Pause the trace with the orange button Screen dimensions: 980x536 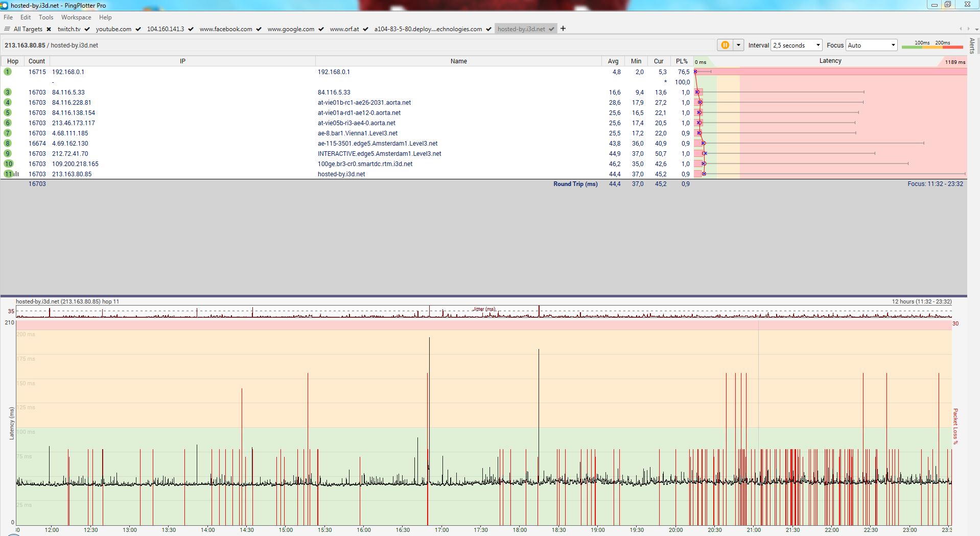click(725, 45)
